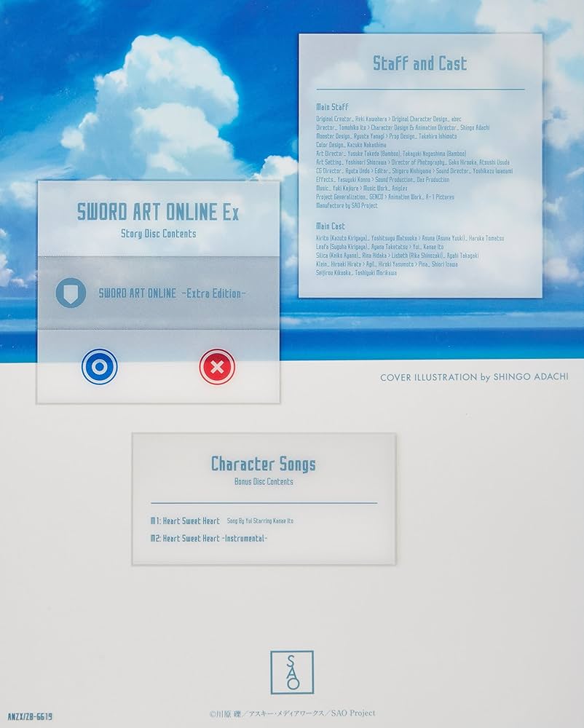The height and width of the screenshot is (728, 584).
Task: Click the Art Director Yusuke Takeda line
Action: pyautogui.click(x=391, y=153)
